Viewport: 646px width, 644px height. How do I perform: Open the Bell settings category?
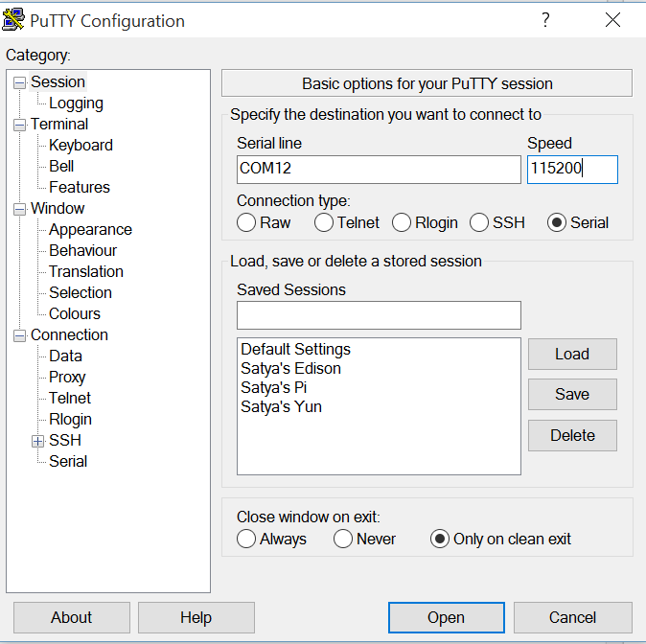pos(61,166)
